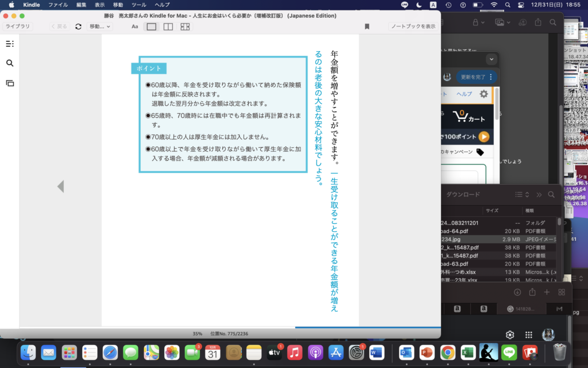The height and width of the screenshot is (368, 588).
Task: Click the ノートブックを表示 button
Action: [413, 26]
